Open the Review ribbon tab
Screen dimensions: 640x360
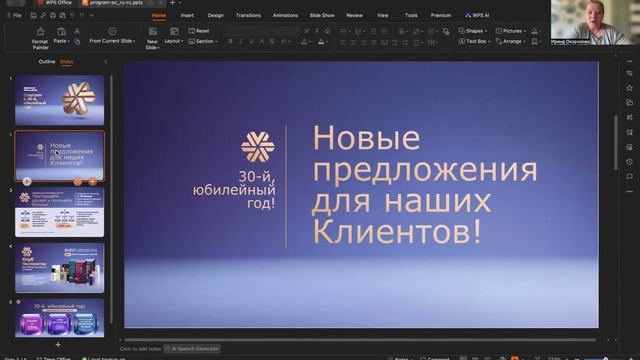pyautogui.click(x=354, y=16)
